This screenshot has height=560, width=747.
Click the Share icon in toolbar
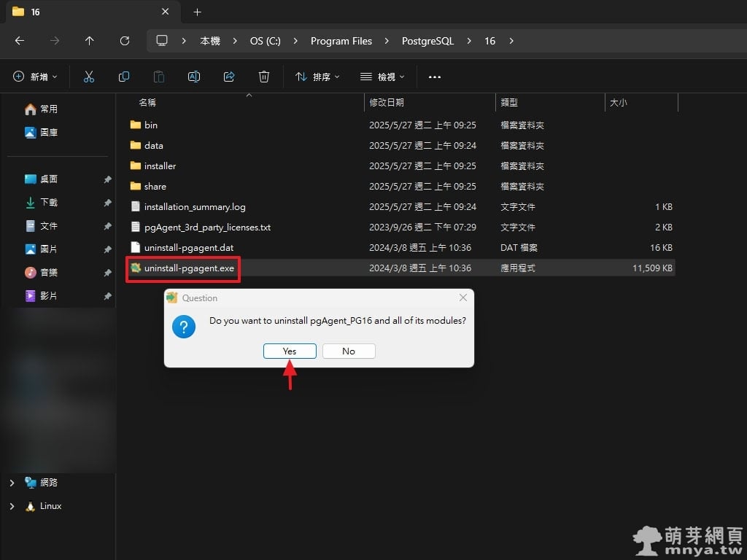click(229, 77)
